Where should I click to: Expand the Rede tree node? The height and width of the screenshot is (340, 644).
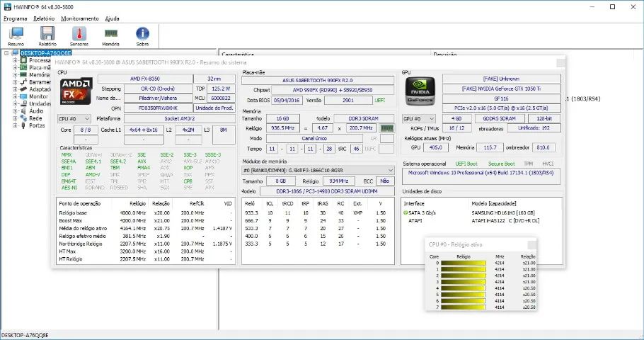click(15, 118)
